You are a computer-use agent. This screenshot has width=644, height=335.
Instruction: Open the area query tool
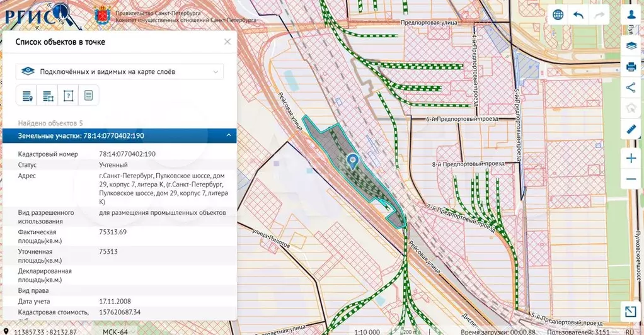(68, 96)
